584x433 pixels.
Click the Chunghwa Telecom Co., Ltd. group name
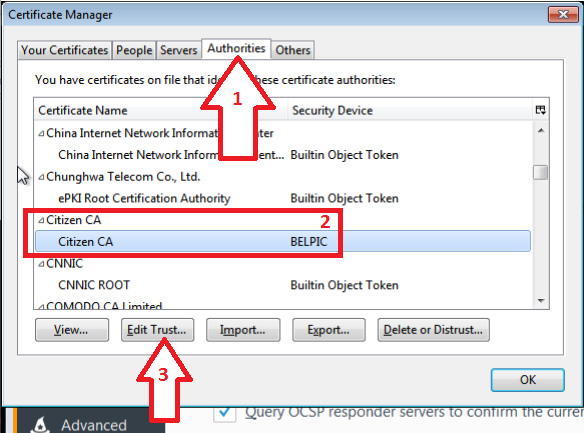click(x=123, y=177)
